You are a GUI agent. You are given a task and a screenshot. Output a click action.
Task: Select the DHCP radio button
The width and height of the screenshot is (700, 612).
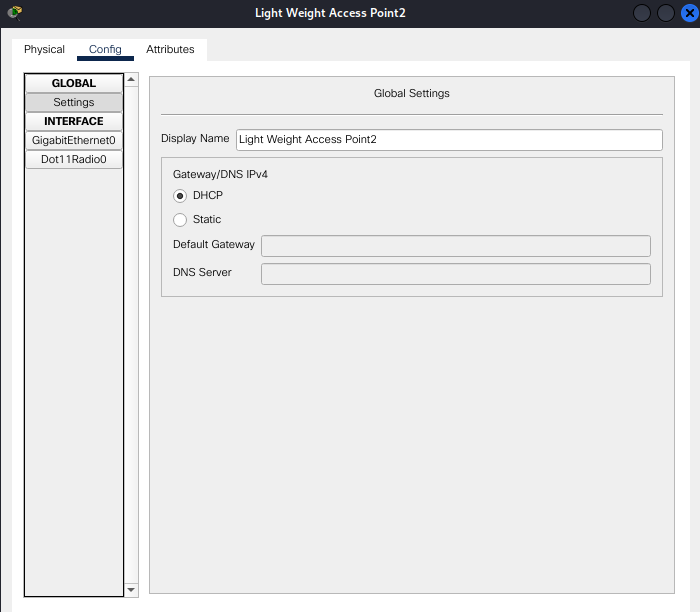pos(180,196)
